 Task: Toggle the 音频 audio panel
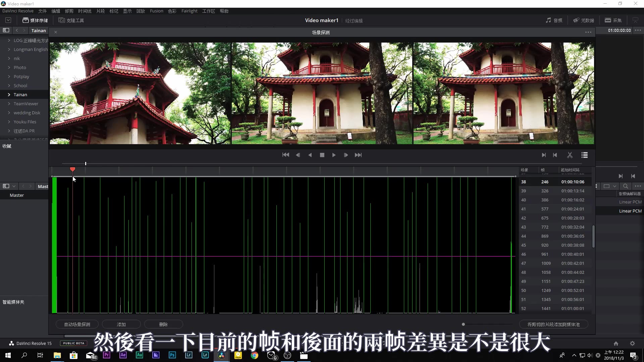coord(554,20)
